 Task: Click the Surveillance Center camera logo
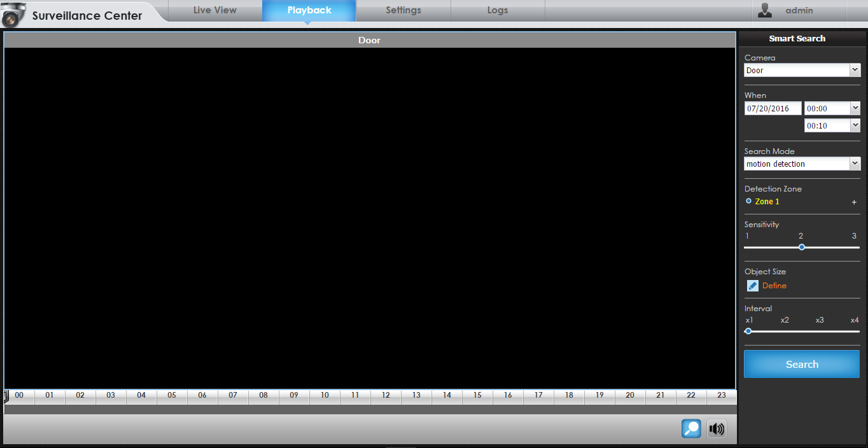(x=13, y=14)
